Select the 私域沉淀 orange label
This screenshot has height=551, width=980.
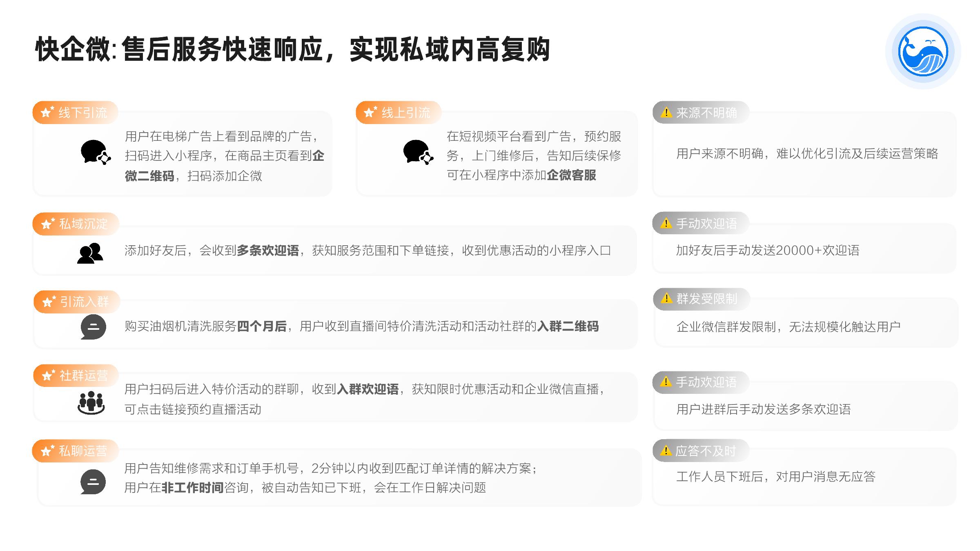click(76, 224)
